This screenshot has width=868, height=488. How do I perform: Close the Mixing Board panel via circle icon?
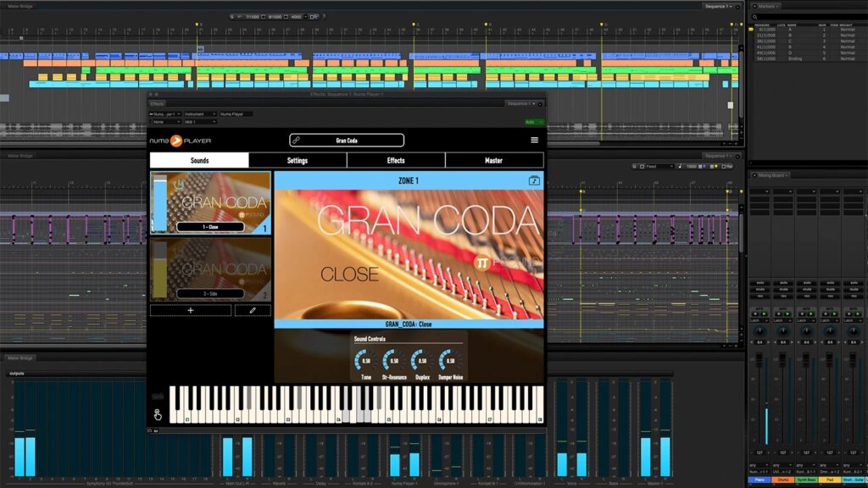click(754, 175)
